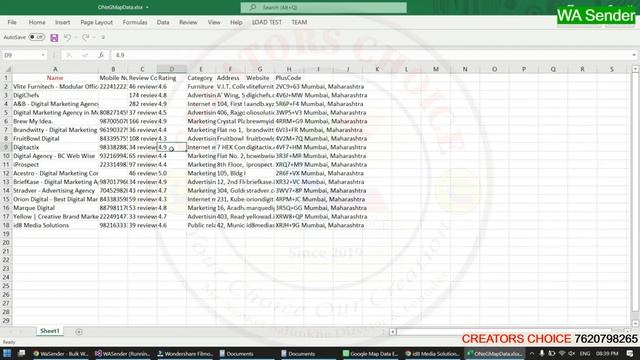The width and height of the screenshot is (640, 360).
Task: Open the TEAM tab
Action: point(299,22)
